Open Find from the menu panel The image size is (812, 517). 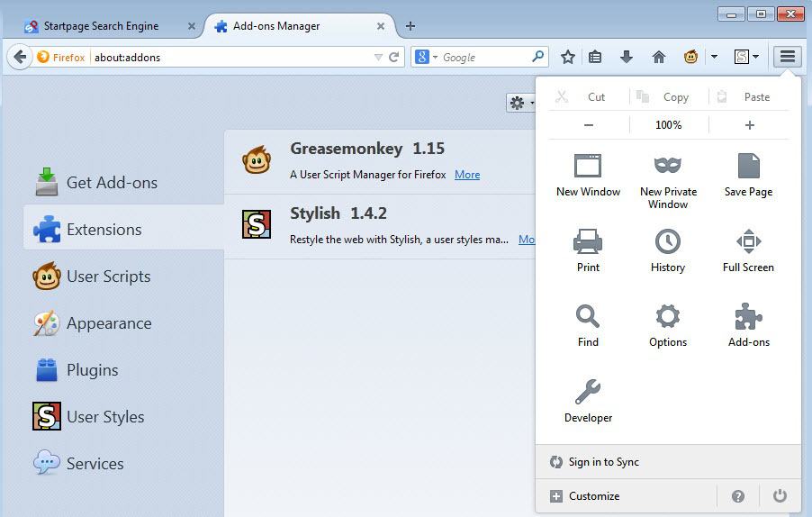(588, 326)
